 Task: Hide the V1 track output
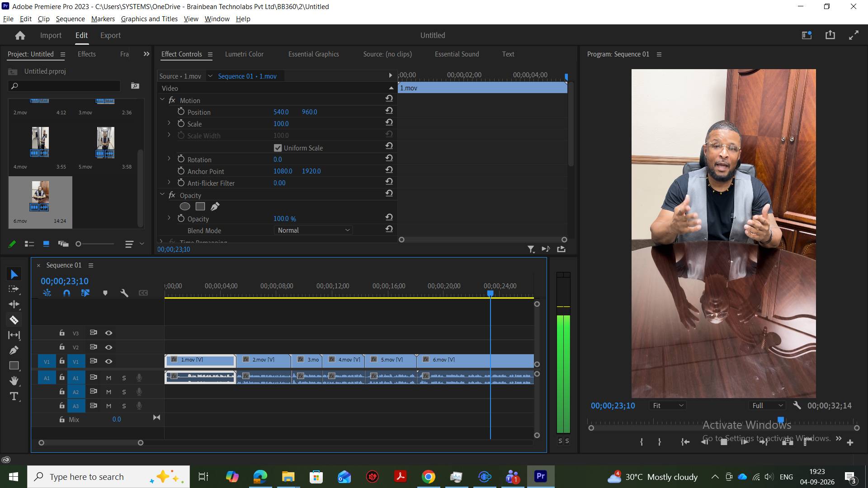pos(108,361)
